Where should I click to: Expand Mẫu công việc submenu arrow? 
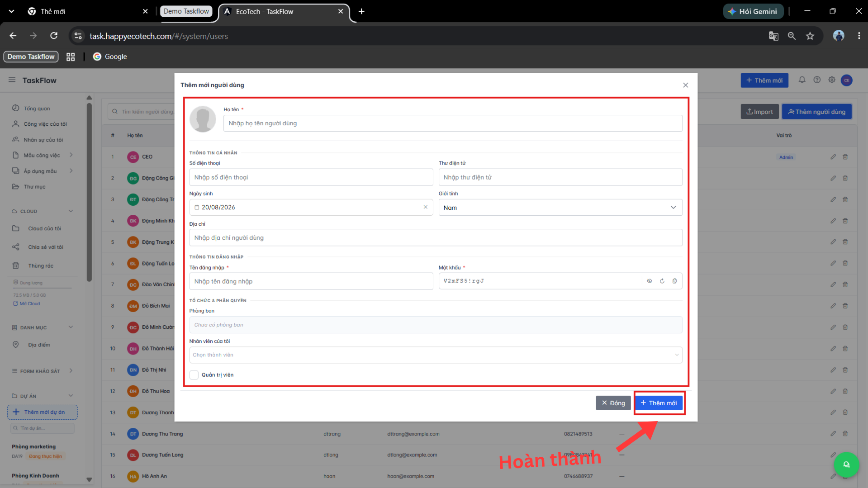click(71, 155)
